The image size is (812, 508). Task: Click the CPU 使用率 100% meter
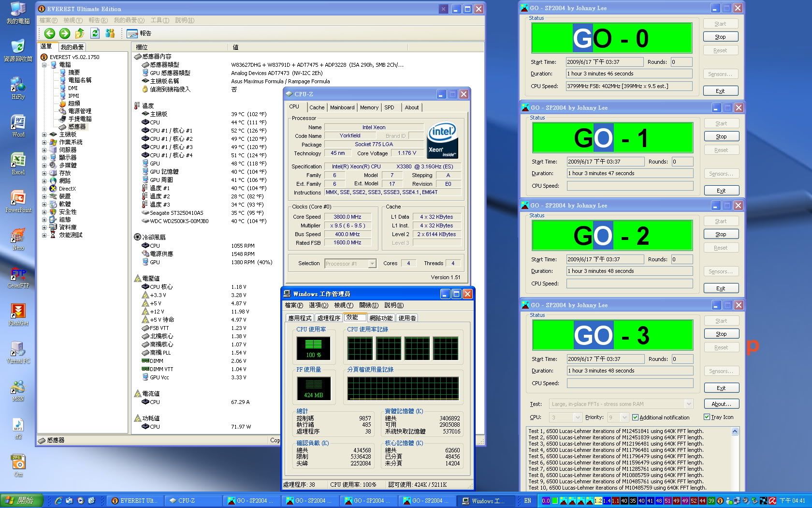coord(313,348)
